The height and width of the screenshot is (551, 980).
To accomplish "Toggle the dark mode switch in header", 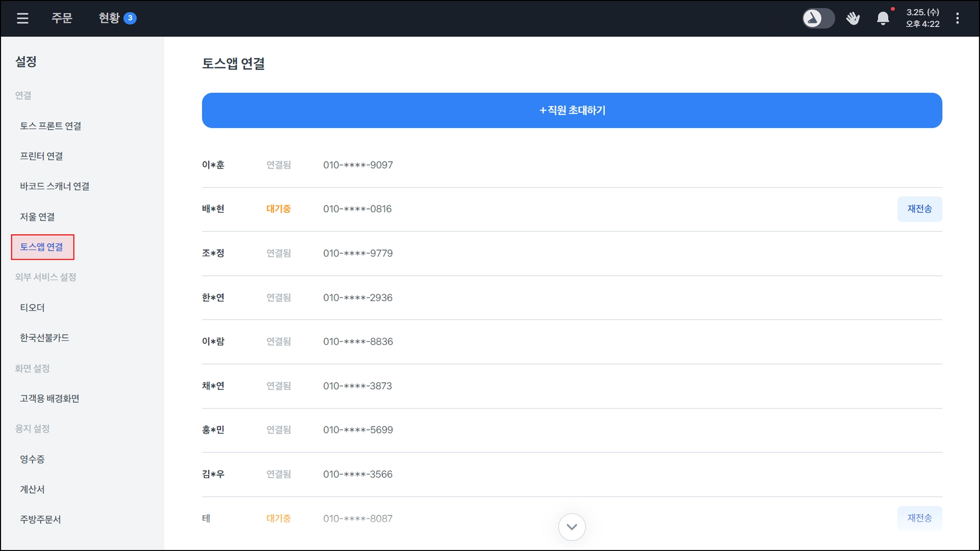I will tap(818, 18).
